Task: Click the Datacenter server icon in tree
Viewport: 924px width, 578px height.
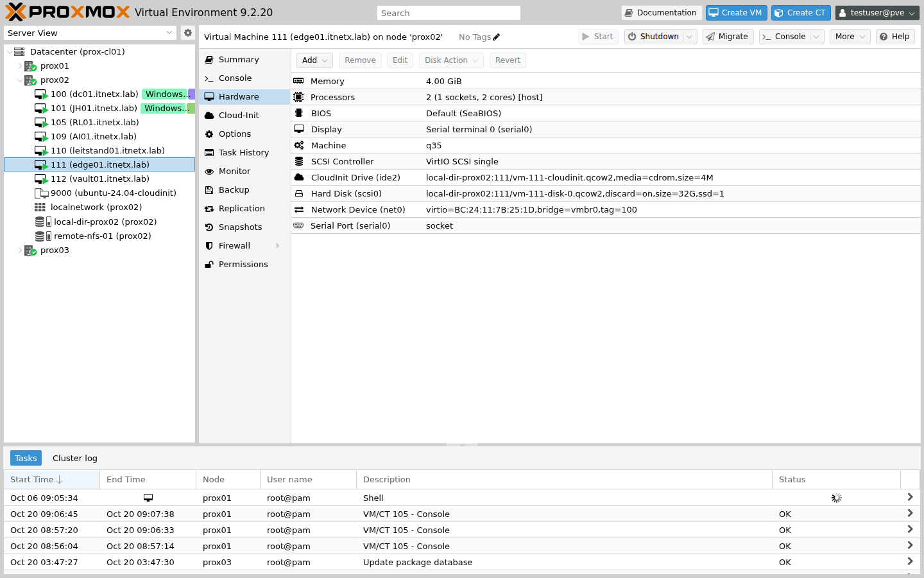Action: 19,51
